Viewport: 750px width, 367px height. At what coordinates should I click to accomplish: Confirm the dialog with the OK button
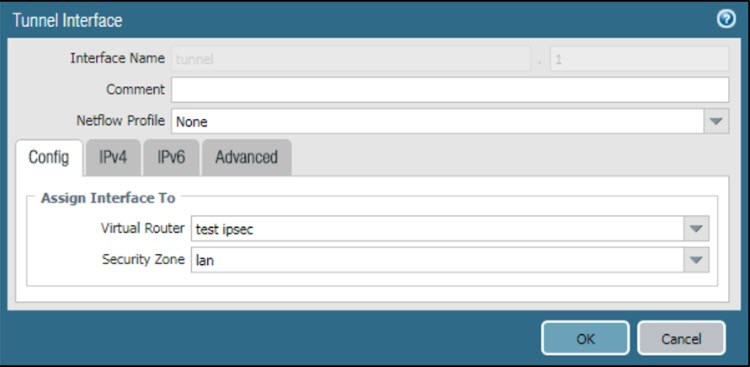pos(585,338)
